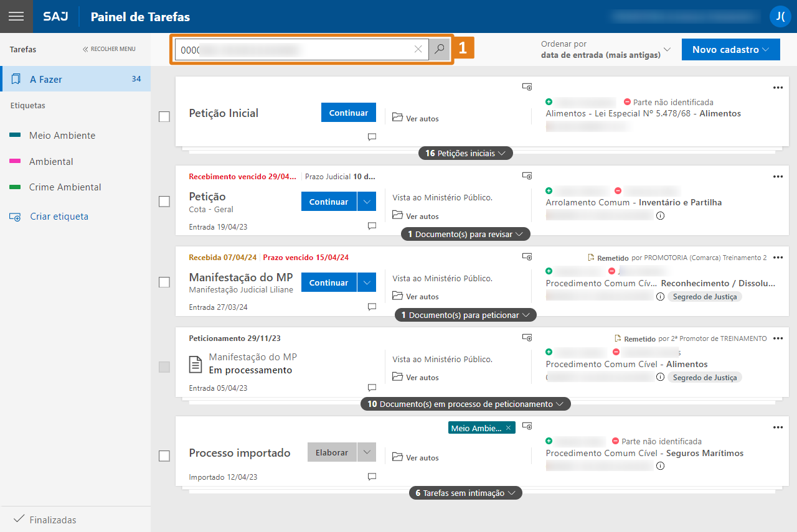Open Finalizadas tasks list

tap(75, 520)
